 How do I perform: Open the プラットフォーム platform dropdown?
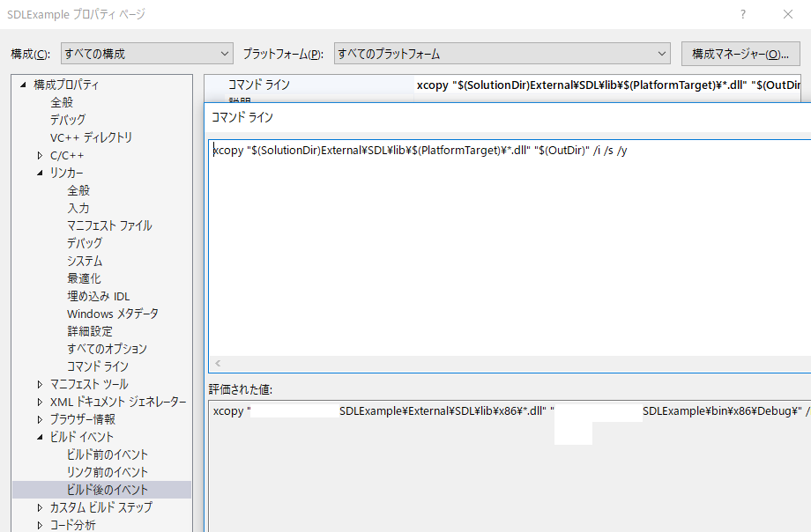click(x=502, y=54)
